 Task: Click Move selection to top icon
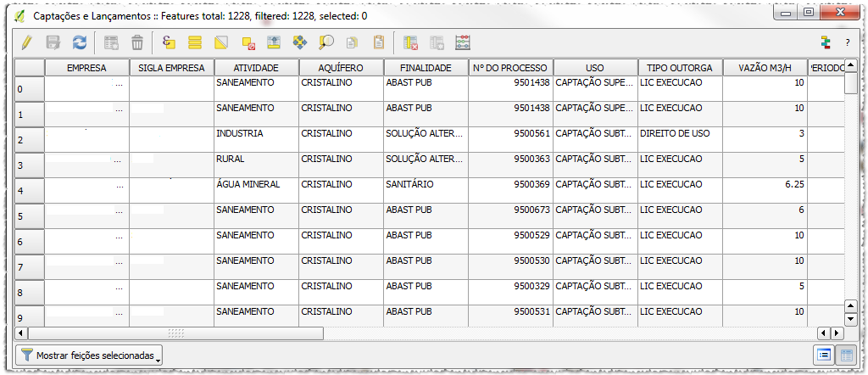coord(274,42)
